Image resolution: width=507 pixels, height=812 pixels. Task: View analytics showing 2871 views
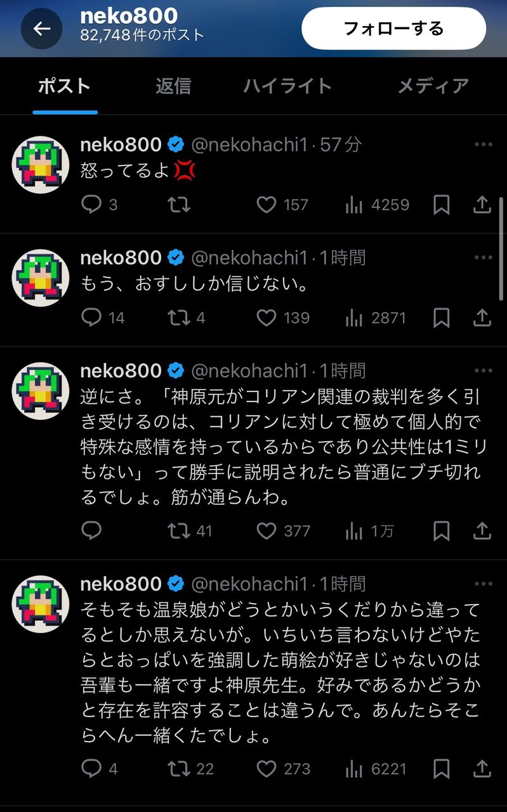[x=376, y=317]
